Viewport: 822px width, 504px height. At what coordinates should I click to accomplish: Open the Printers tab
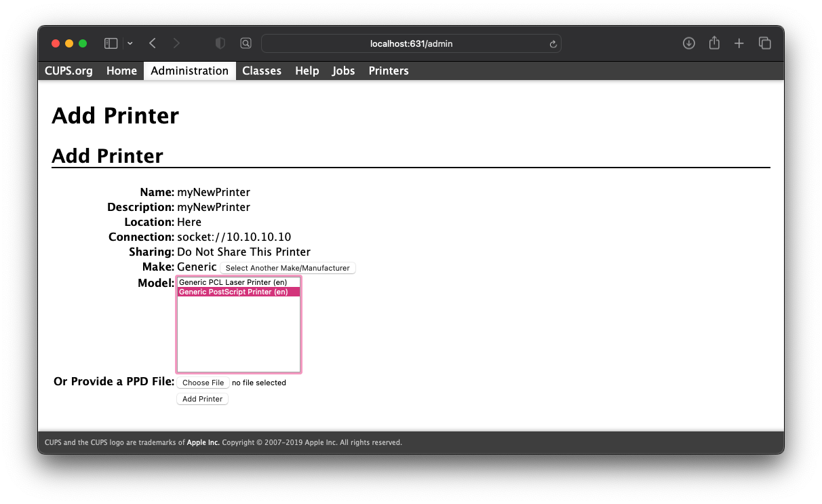(x=389, y=71)
